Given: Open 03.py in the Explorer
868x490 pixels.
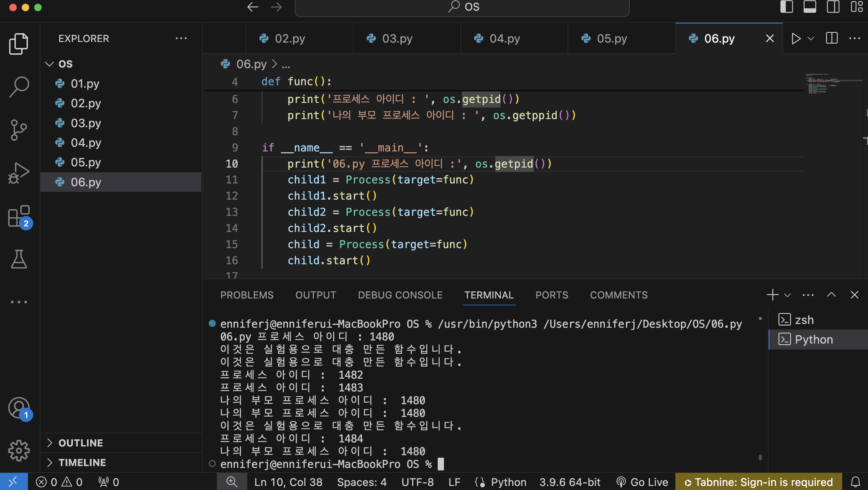Looking at the screenshot, I should click(x=85, y=123).
